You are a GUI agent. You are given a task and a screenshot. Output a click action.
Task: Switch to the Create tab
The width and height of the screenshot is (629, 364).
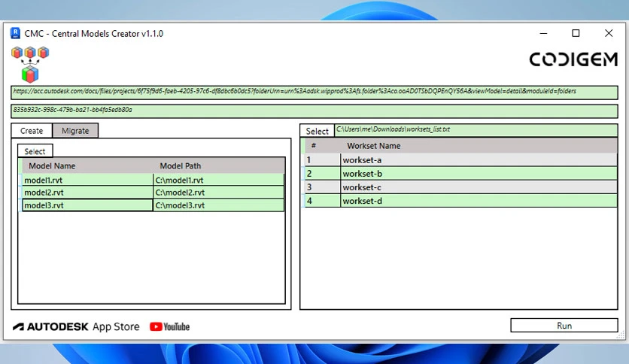(32, 131)
